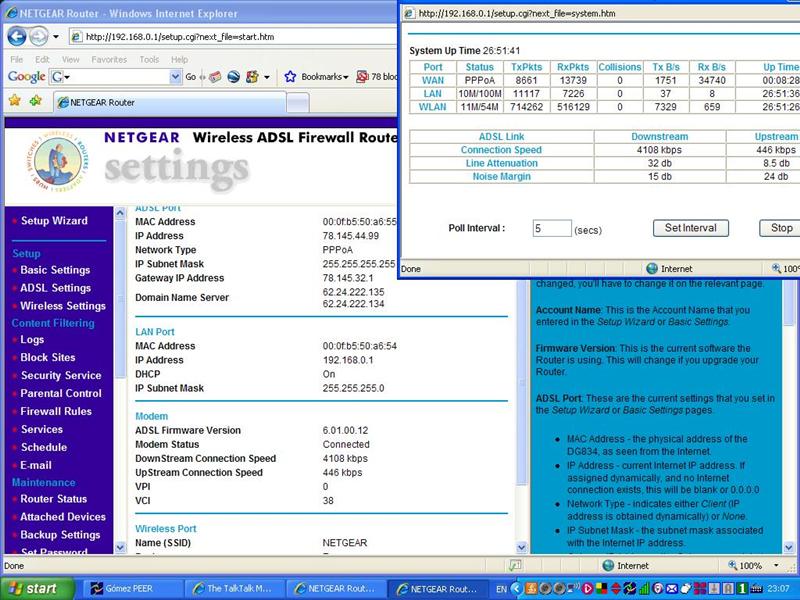
Task: Click the NETGEAR round mascot logo
Action: pos(57,160)
